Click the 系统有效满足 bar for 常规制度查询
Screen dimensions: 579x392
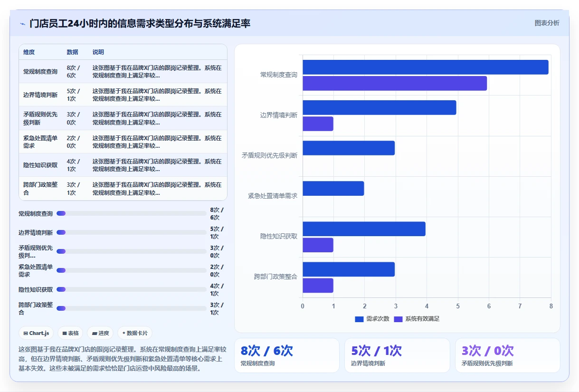(395, 84)
